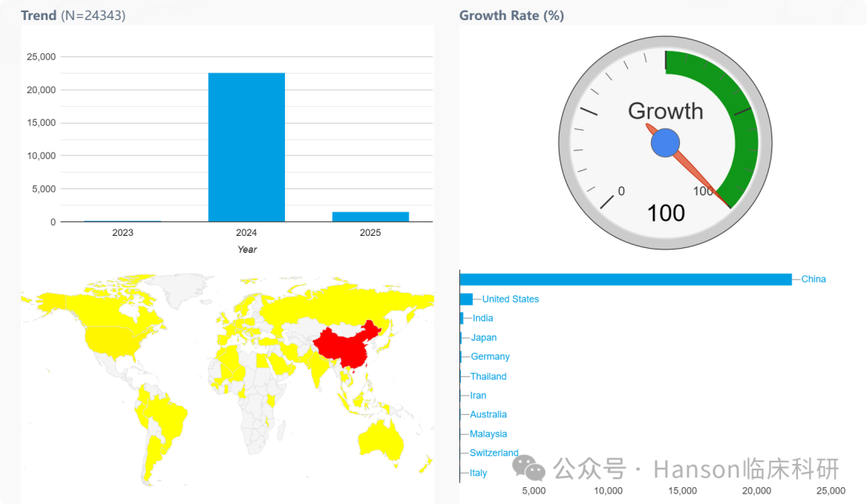Select India on the world map

(x=318, y=368)
